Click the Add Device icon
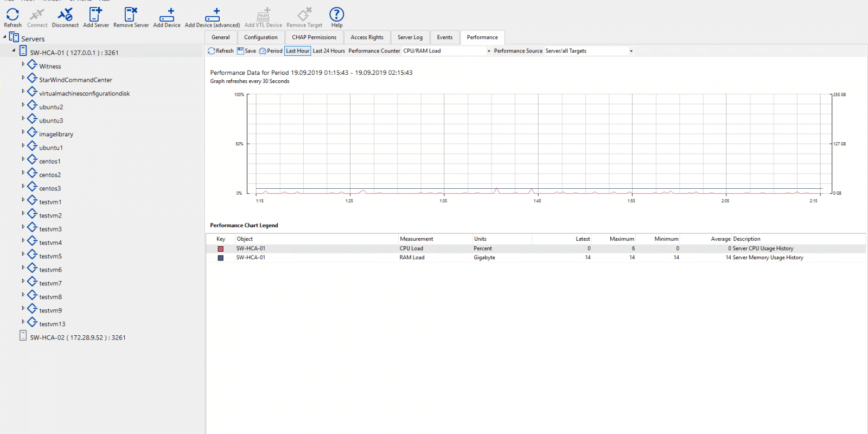Viewport: 868px width, 434px height. tap(167, 15)
